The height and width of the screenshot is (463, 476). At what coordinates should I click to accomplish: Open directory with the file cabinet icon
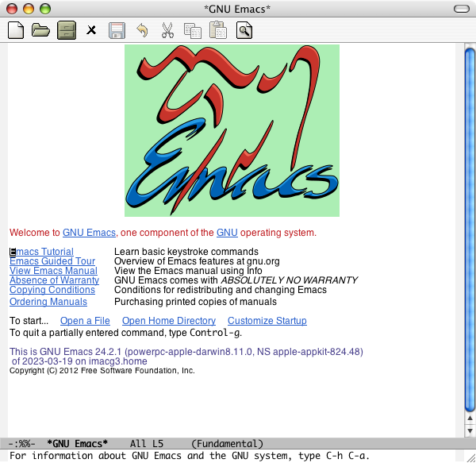click(x=67, y=30)
